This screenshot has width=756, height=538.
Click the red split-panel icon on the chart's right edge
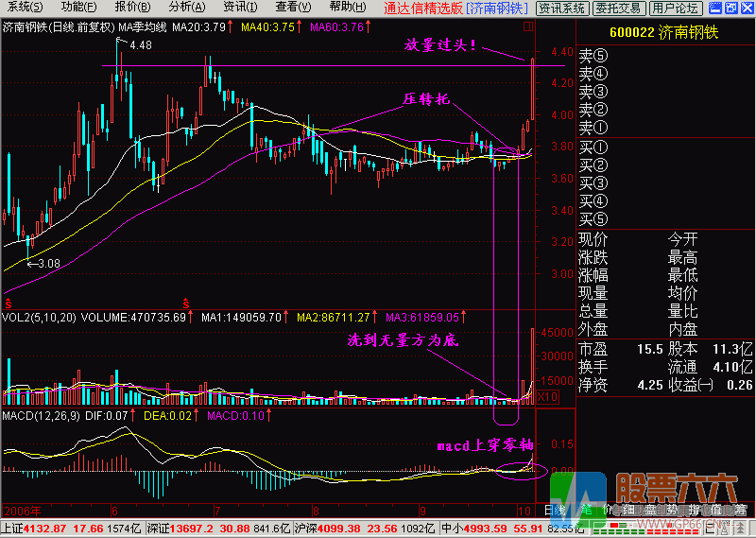528,26
